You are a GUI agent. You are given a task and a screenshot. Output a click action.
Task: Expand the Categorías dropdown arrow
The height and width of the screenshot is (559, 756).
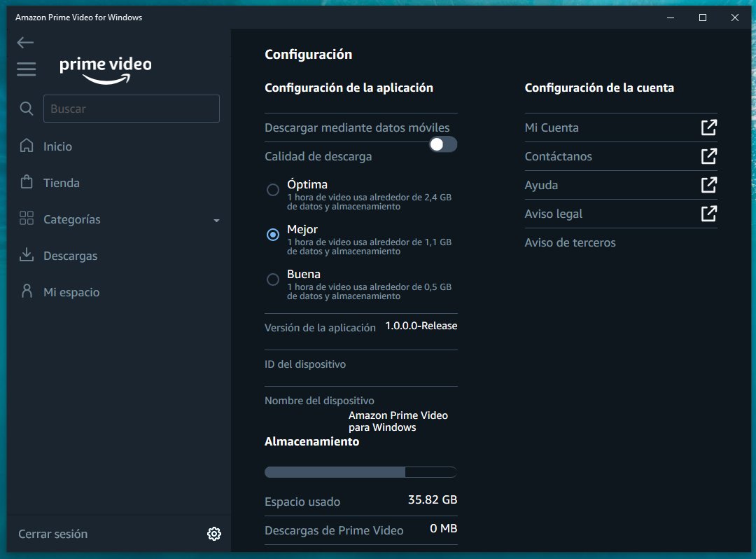216,220
